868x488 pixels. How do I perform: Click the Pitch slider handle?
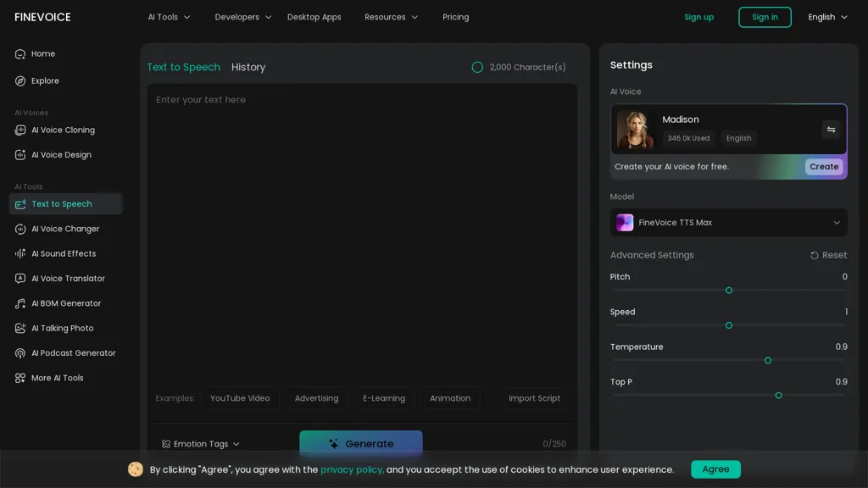[728, 291]
